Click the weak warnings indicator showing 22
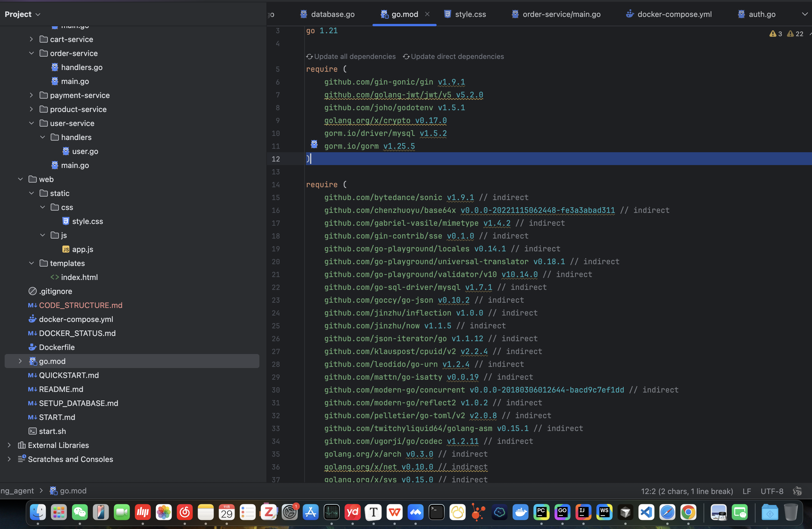Viewport: 812px width, 529px height. pos(795,34)
